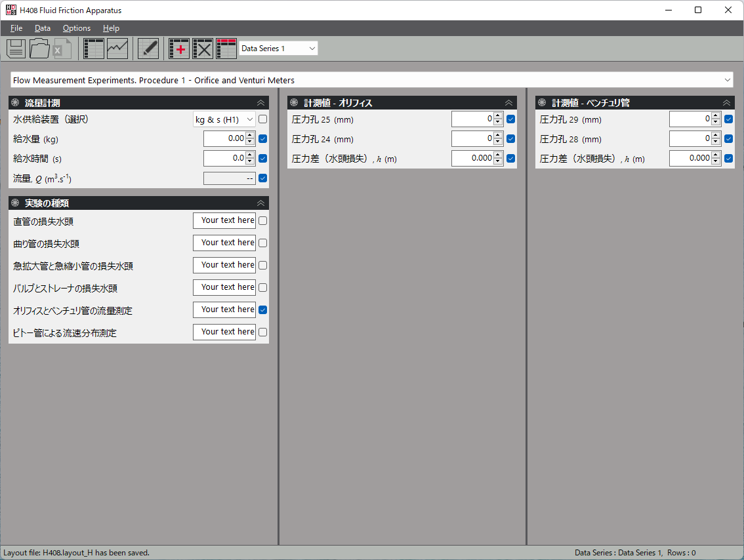Uncheck the venturi 圧力差 h (m) checkbox

(x=729, y=159)
